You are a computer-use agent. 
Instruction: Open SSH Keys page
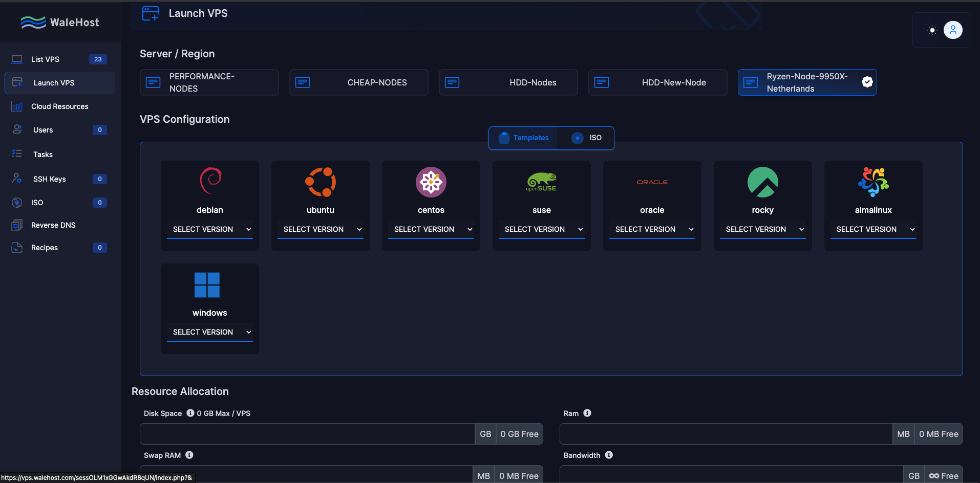click(60, 179)
